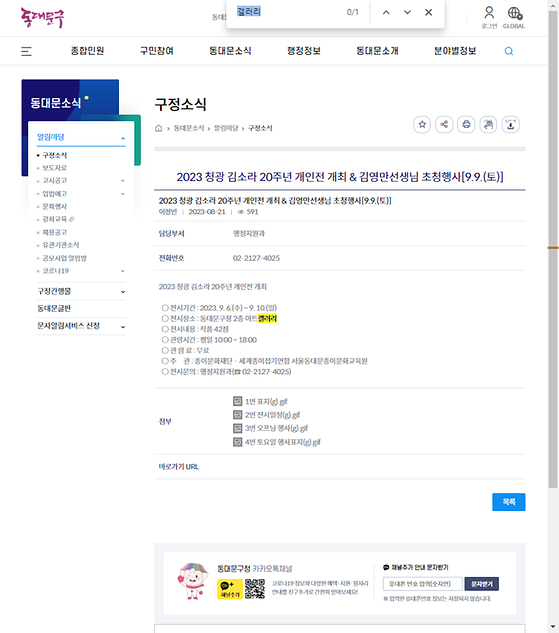Image resolution: width=559 pixels, height=633 pixels.
Task: Follow the 알림마당 breadcrumb link
Action: pos(226,128)
